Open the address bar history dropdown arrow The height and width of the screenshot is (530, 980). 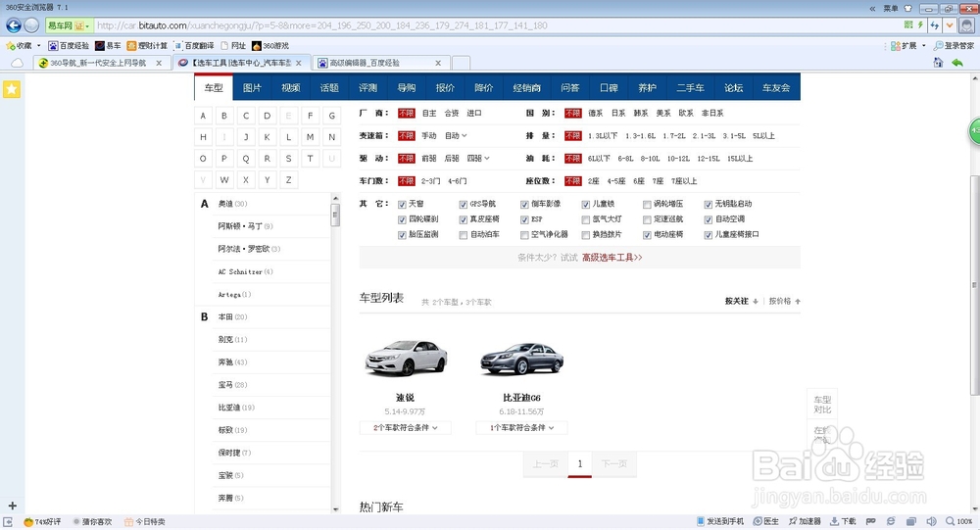tap(950, 25)
